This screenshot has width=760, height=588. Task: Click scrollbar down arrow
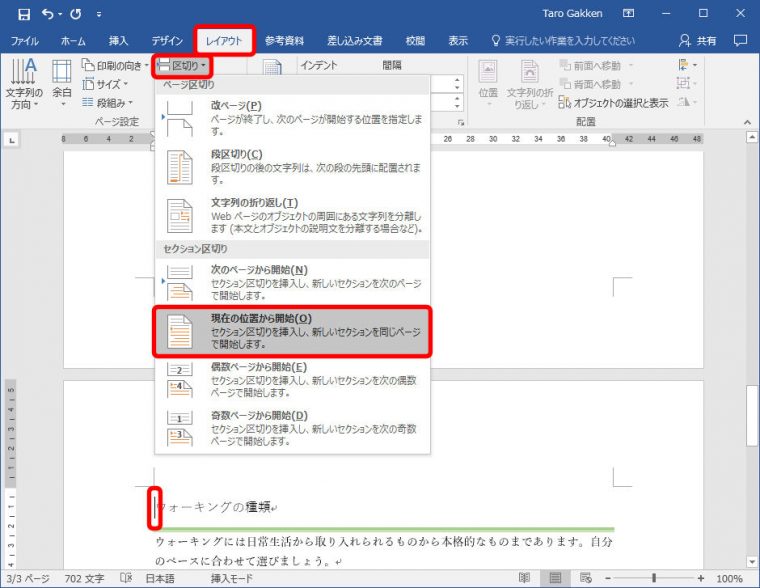coord(751,562)
